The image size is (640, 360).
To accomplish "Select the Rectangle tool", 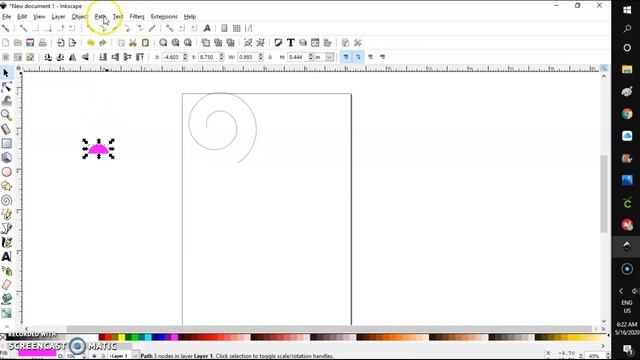I will (x=6, y=143).
